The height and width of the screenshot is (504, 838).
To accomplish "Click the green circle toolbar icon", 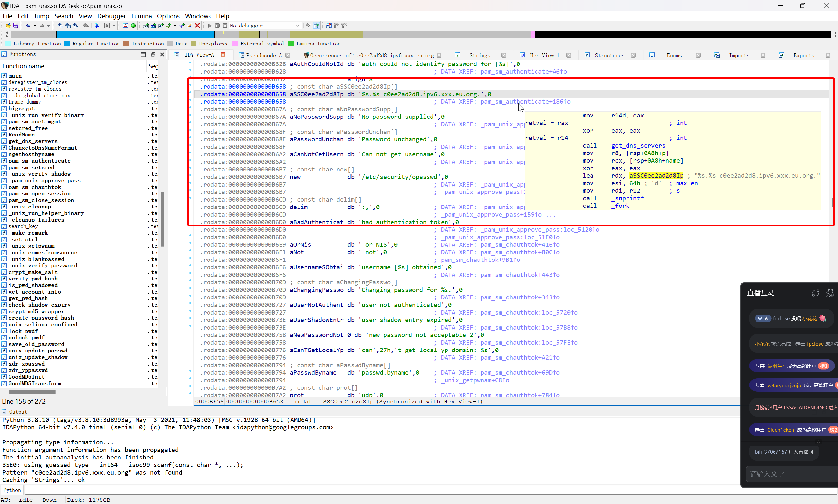I will click(133, 26).
